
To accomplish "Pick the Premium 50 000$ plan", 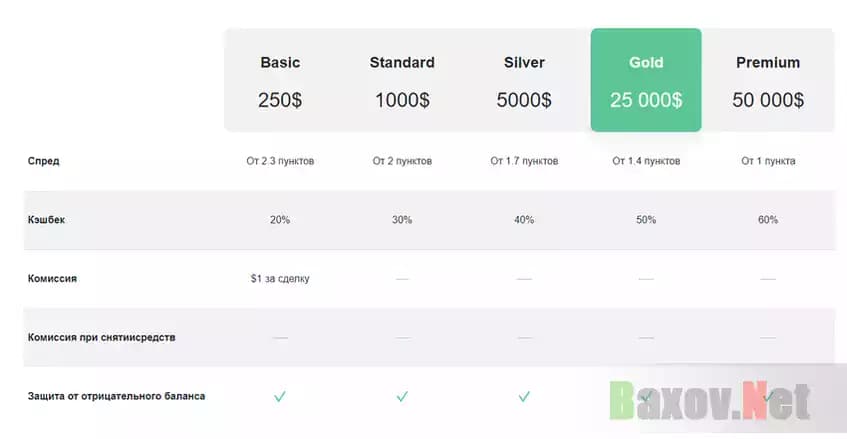I will 768,80.
